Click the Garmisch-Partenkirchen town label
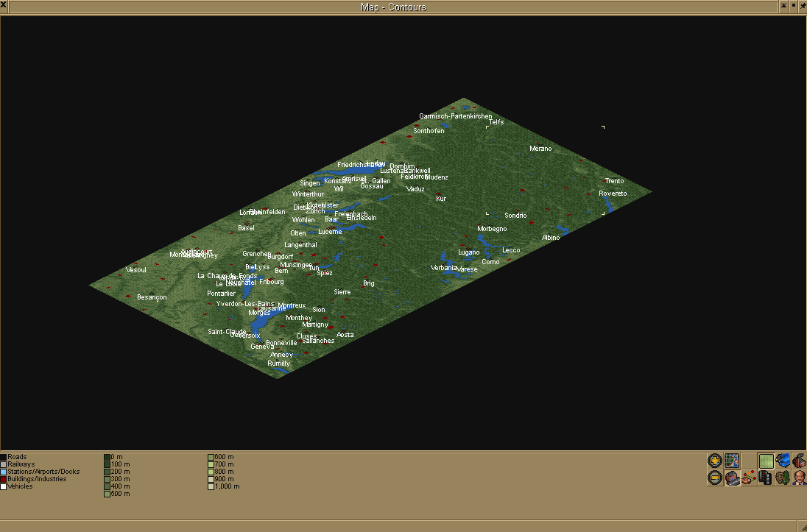807x532 pixels. pos(456,116)
